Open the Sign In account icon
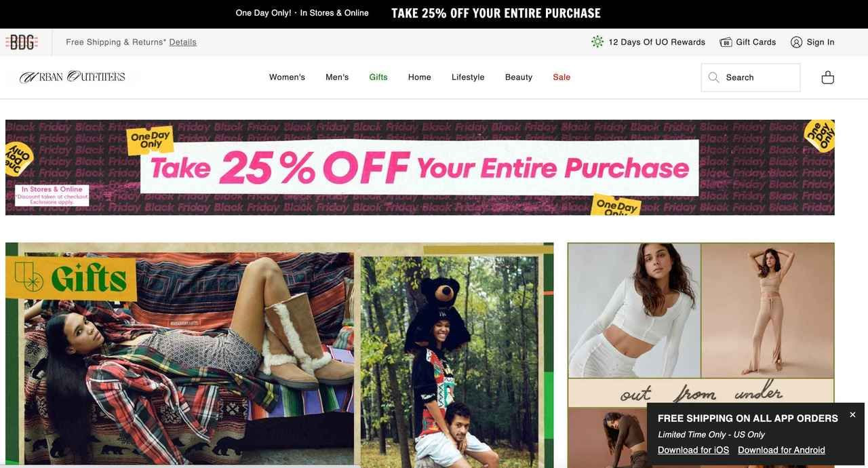The image size is (868, 468). pyautogui.click(x=796, y=42)
